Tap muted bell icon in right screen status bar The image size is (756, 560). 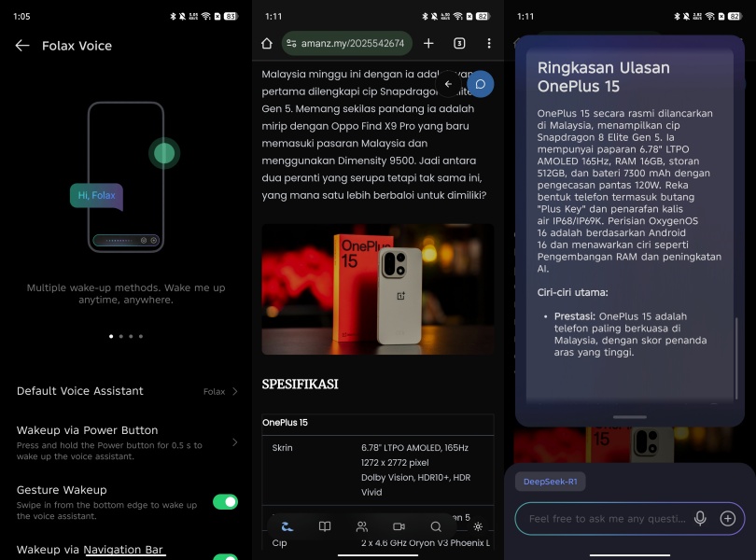[x=686, y=17]
